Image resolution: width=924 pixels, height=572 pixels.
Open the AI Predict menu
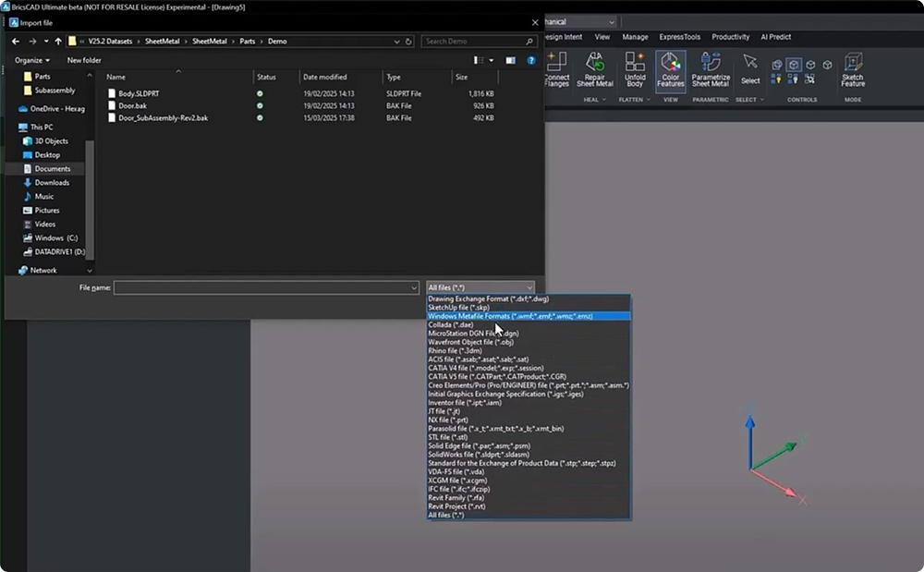pyautogui.click(x=775, y=37)
